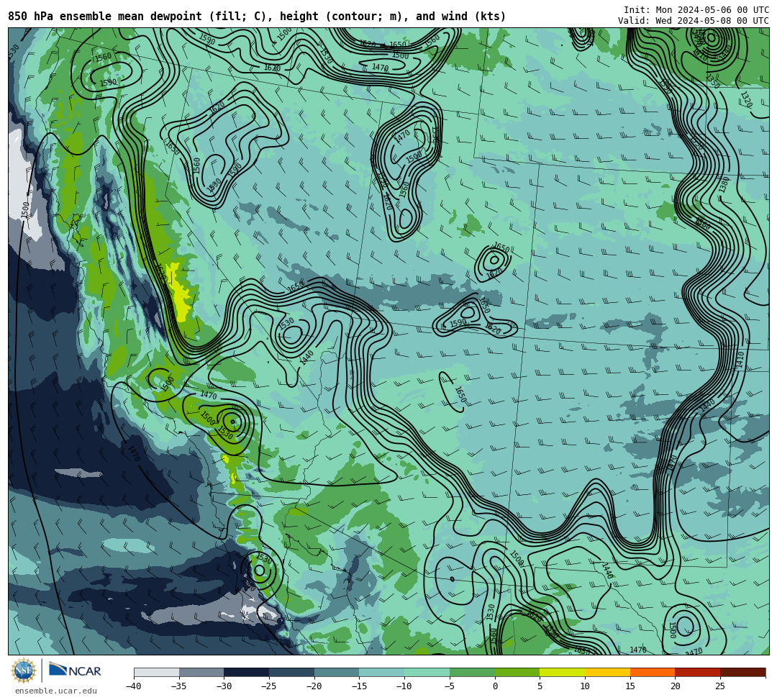Click the -20 colorbar tick label
Screen dimensions: 777x700
tap(314, 686)
